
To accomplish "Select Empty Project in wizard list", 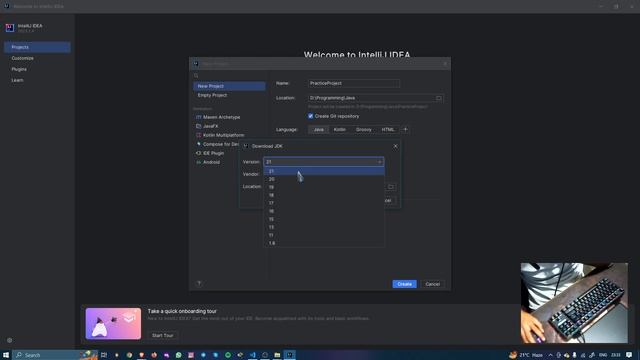I will (x=229, y=95).
